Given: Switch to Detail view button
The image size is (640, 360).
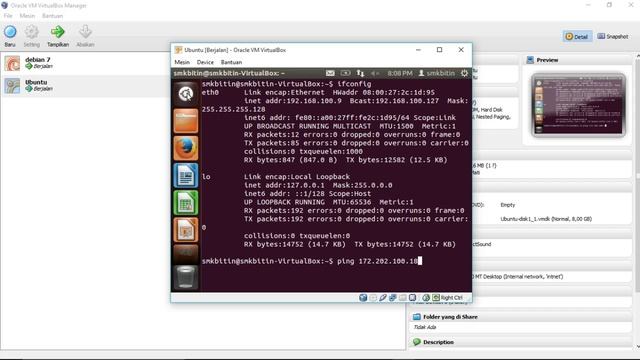Looking at the screenshot, I should (577, 36).
